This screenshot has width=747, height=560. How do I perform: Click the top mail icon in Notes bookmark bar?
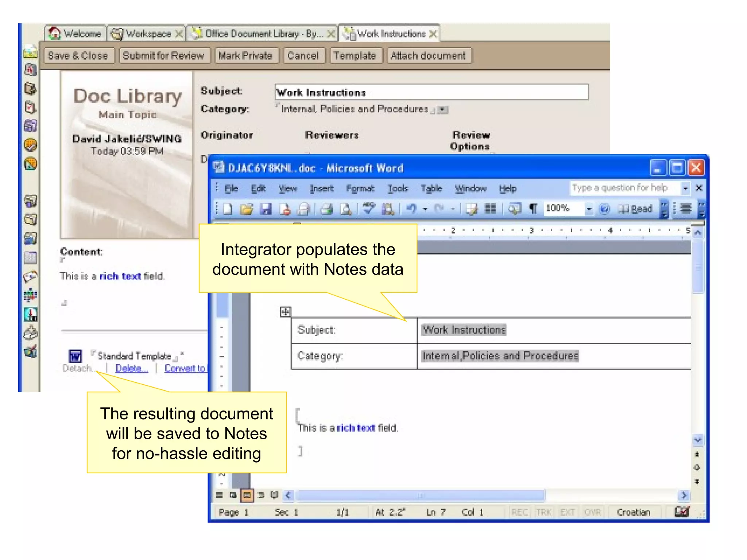tap(31, 52)
